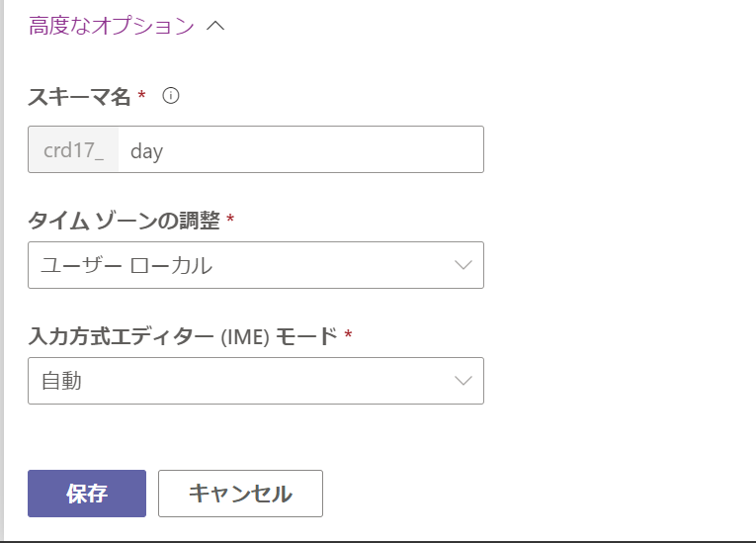Select the ユーザー ローカル value text
Screen dimensions: 756x543
coord(126,265)
